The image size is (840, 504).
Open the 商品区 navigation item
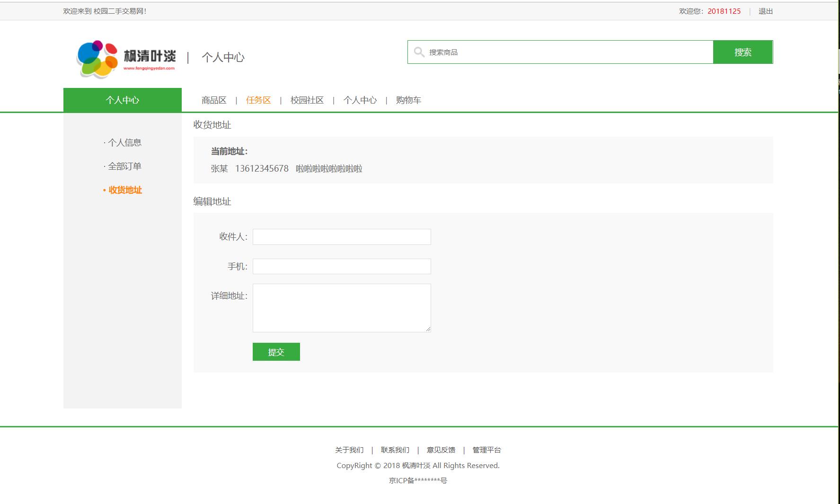coord(214,100)
